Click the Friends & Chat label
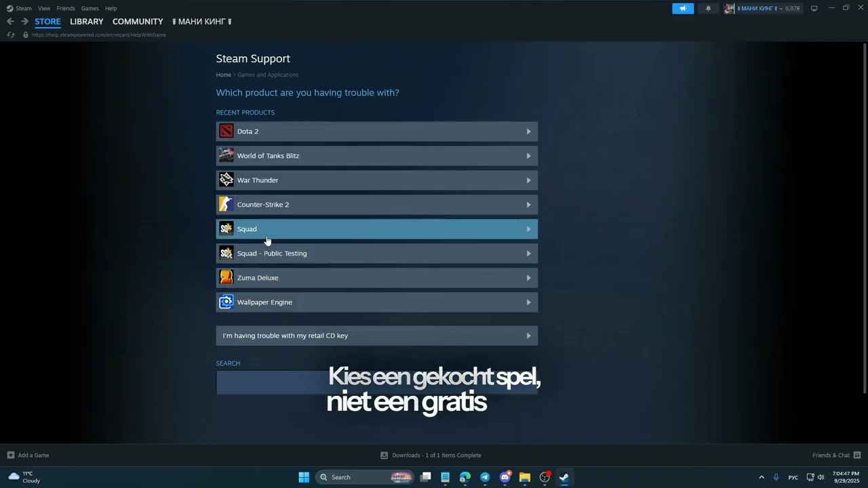 coord(831,455)
